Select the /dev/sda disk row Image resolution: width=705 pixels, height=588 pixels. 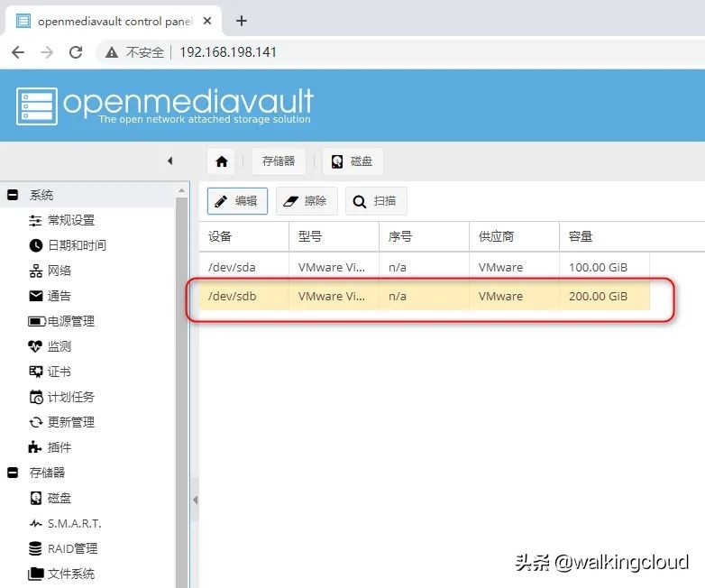tap(425, 267)
